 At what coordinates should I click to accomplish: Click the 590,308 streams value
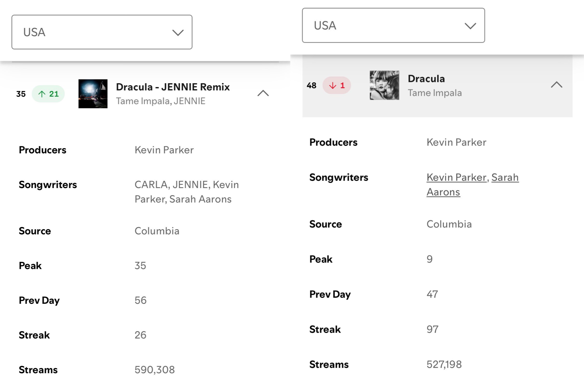[155, 370]
